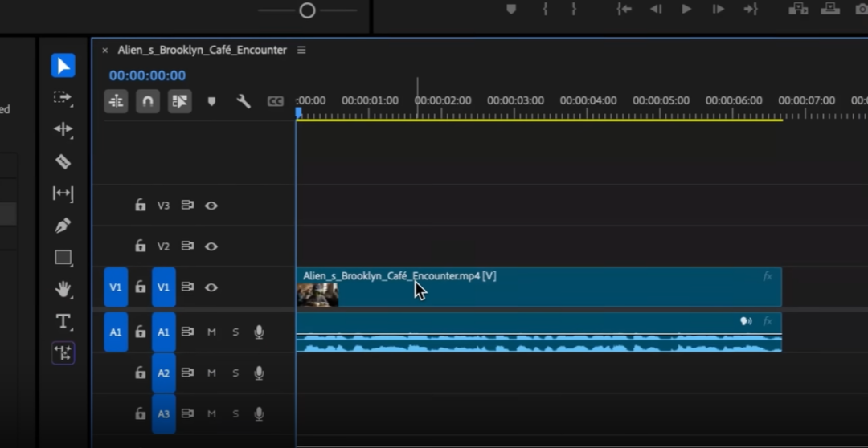Choose the Rectangle tool
The height and width of the screenshot is (448, 868).
[x=63, y=258]
